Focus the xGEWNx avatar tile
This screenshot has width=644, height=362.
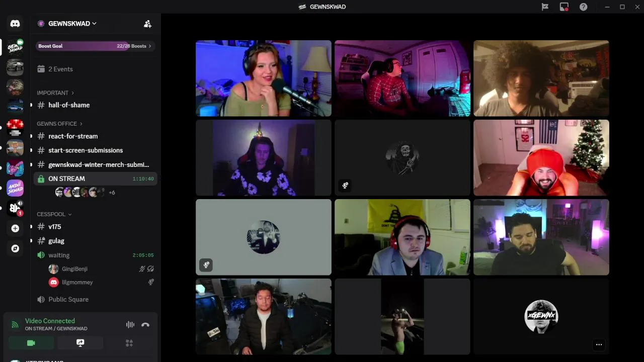click(x=541, y=317)
